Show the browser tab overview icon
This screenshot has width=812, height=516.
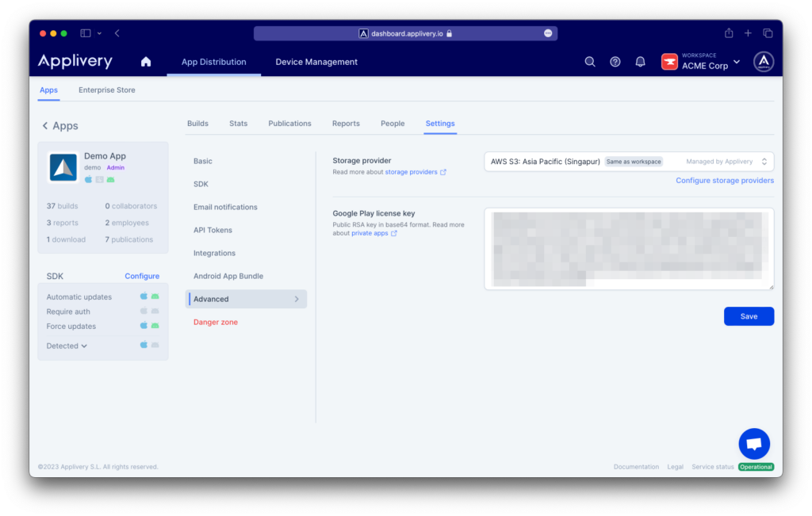tap(768, 33)
